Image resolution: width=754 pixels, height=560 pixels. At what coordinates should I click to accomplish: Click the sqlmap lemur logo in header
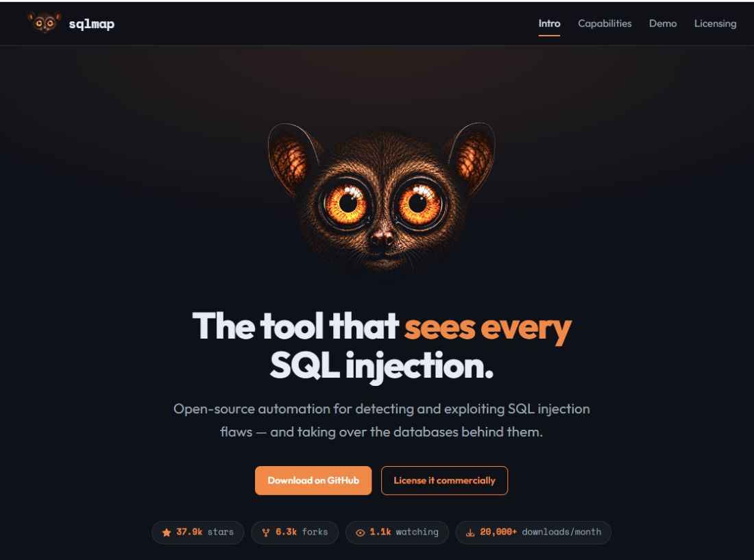click(45, 23)
